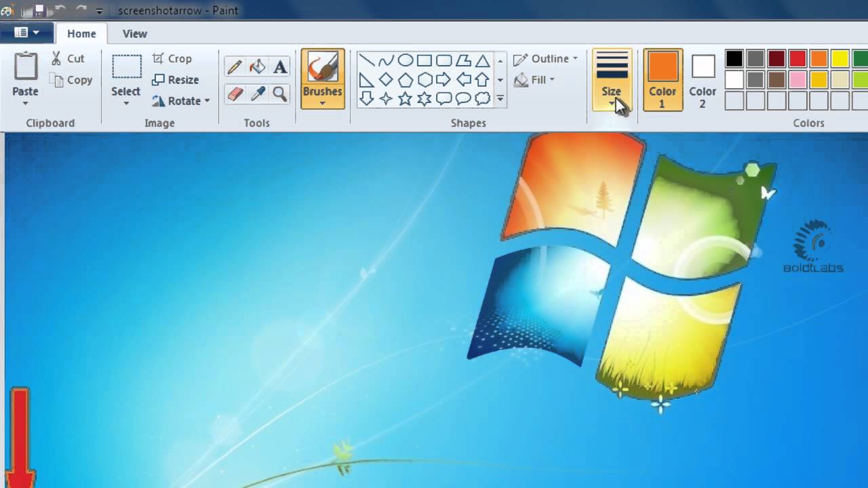Click the Select rectangle button

click(x=126, y=75)
